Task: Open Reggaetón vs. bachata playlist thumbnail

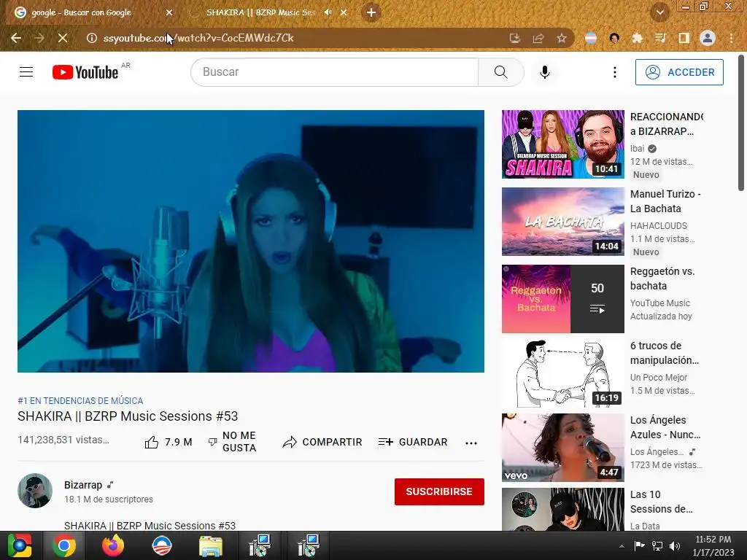Action: click(x=562, y=298)
